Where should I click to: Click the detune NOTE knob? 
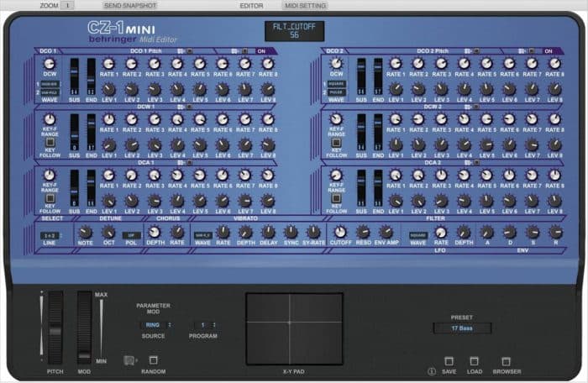coord(86,232)
